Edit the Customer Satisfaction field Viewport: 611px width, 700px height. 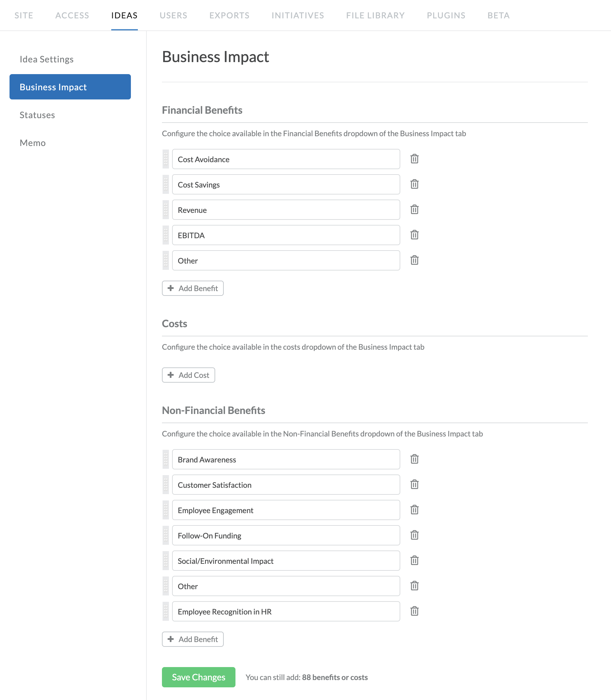286,485
